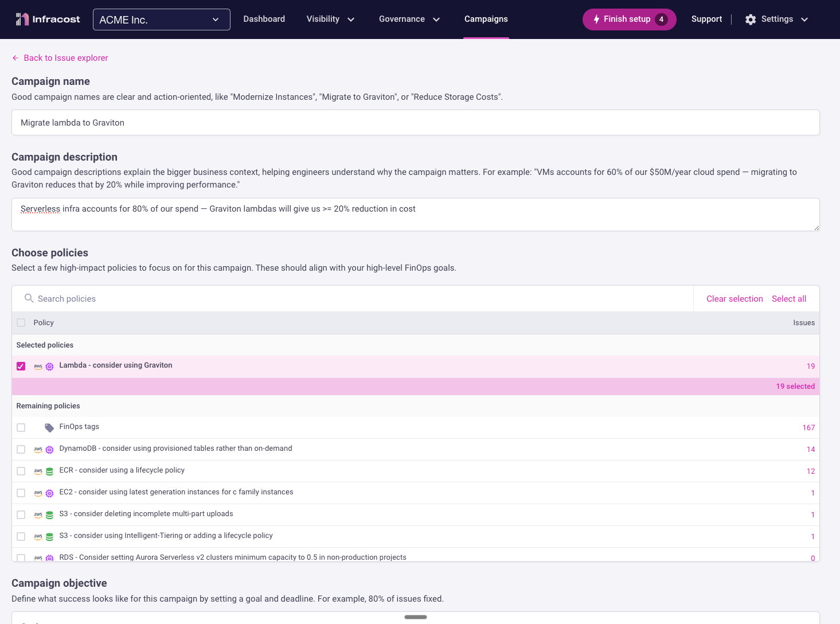Screen dimensions: 840x624
Task: Click the Settings gear icon
Action: pyautogui.click(x=751, y=19)
